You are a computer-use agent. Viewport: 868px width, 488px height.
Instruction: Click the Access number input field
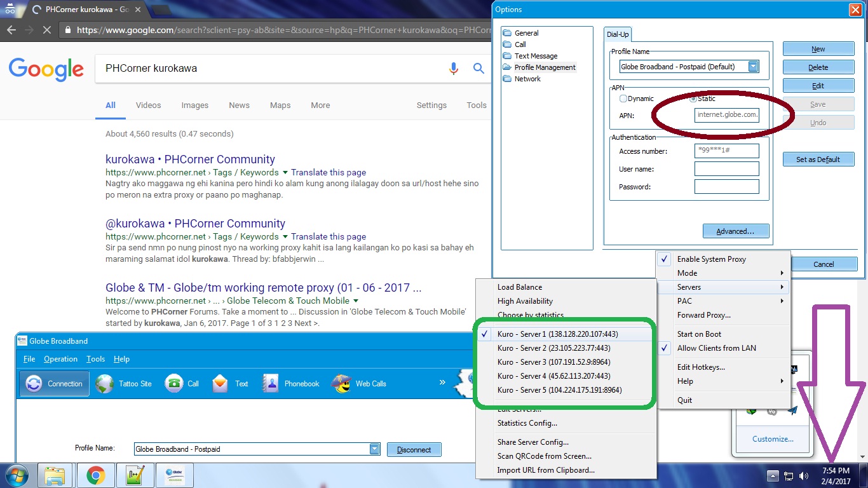(726, 151)
